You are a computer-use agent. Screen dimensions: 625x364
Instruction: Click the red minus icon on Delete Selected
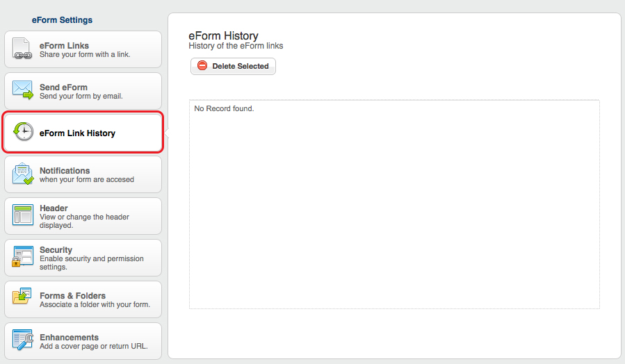tap(202, 66)
